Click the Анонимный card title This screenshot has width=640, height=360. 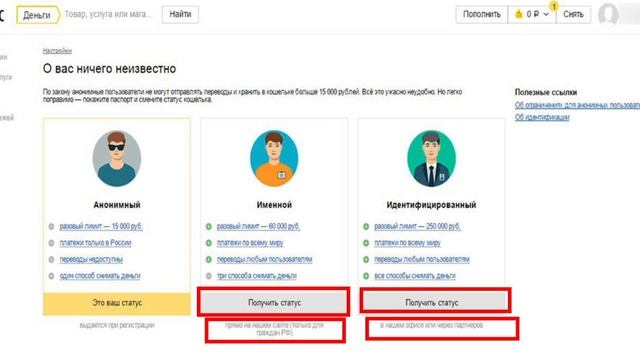[117, 205]
